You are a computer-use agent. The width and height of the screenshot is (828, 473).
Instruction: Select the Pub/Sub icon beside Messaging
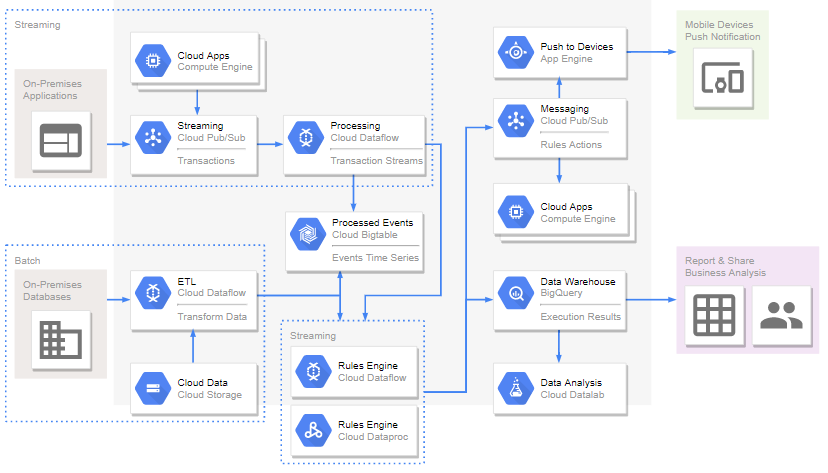coord(516,121)
